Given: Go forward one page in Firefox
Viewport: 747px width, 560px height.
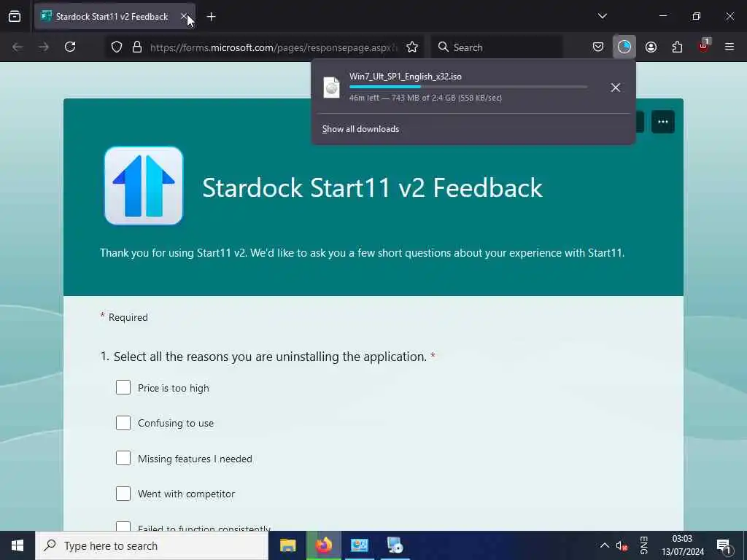Looking at the screenshot, I should [44, 47].
